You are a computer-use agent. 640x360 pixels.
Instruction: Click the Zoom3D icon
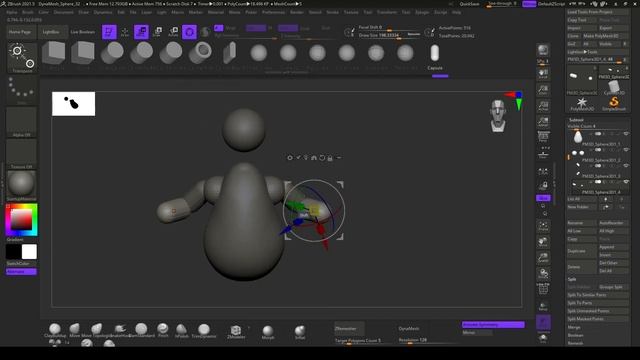[543, 258]
